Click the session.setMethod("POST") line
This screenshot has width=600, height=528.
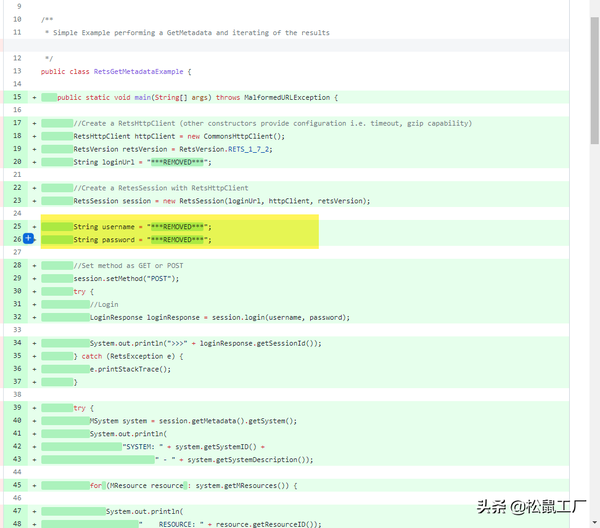coord(121,278)
